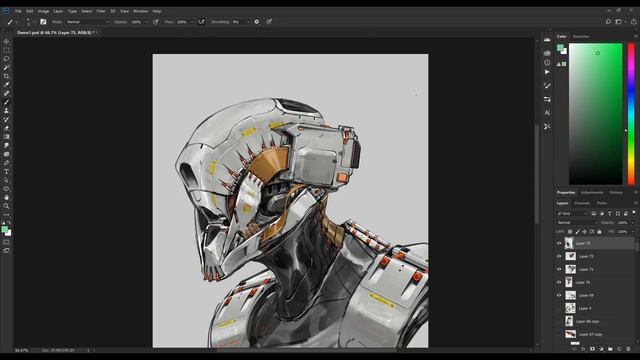Select the Crop tool
The image size is (640, 360).
7,76
